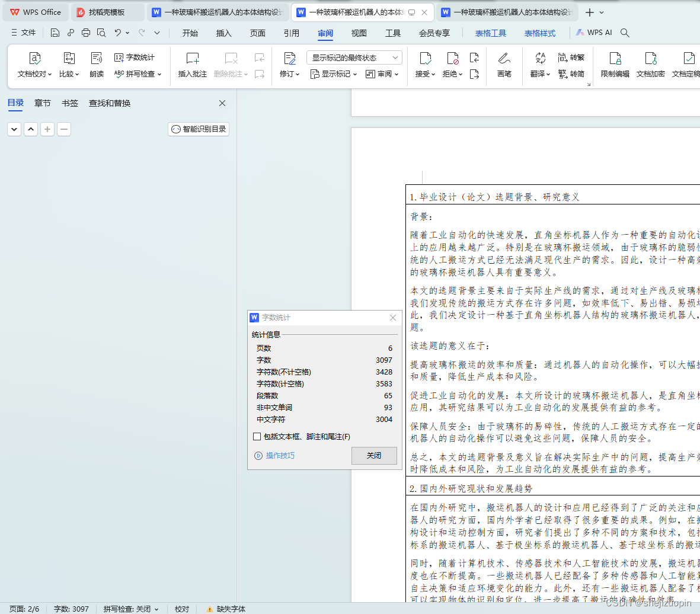Expand the 显示标记 dropdown

click(x=356, y=74)
